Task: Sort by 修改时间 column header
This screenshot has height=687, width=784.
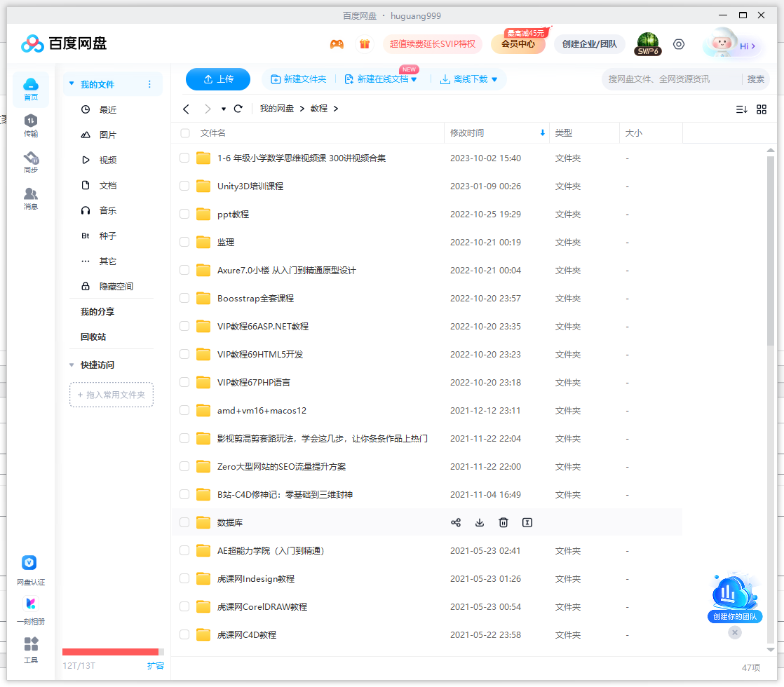Action: coord(496,133)
